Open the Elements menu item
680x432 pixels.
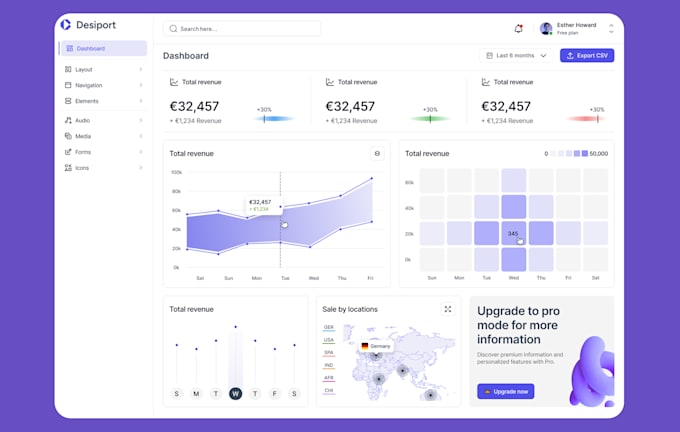click(x=104, y=101)
